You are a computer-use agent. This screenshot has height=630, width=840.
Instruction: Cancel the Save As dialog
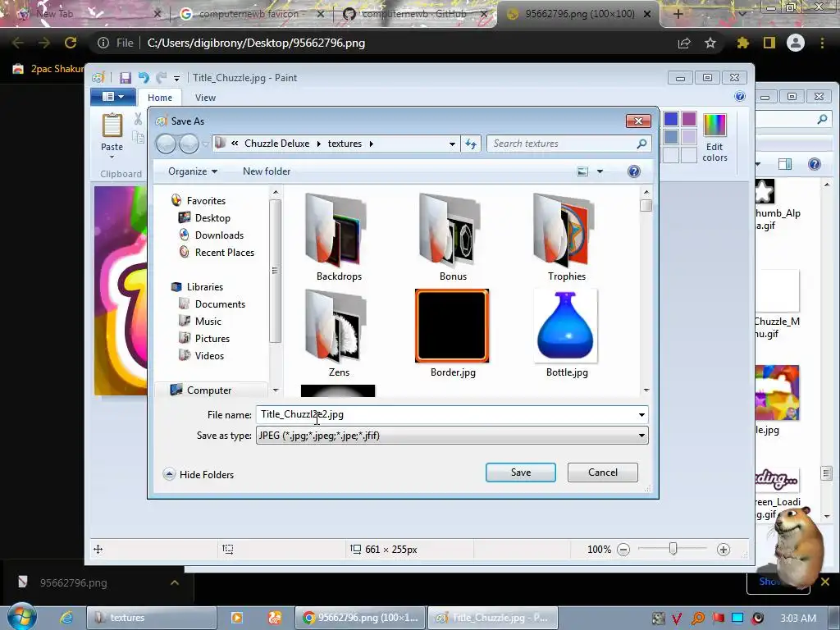[603, 472]
